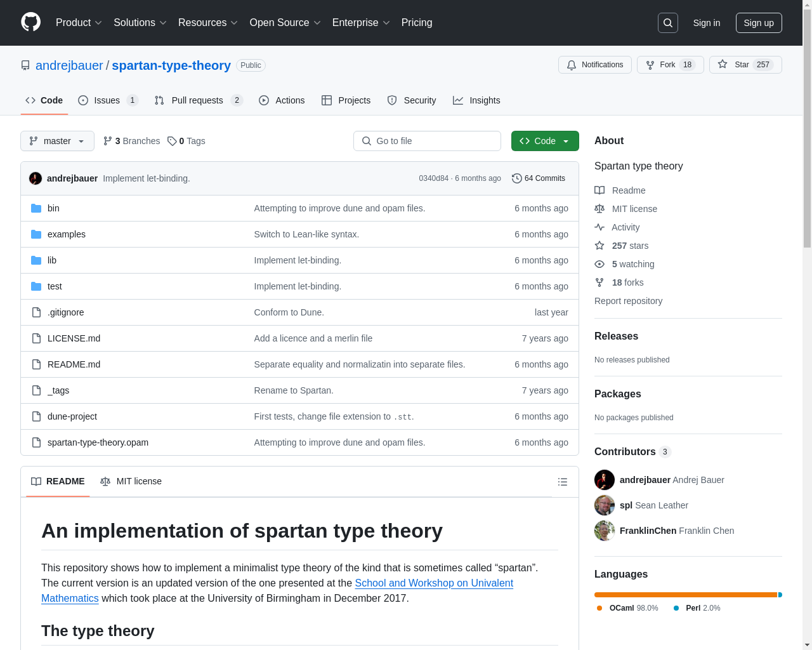This screenshot has height=650, width=812.
Task: Focus the Go to file field
Action: [x=427, y=141]
